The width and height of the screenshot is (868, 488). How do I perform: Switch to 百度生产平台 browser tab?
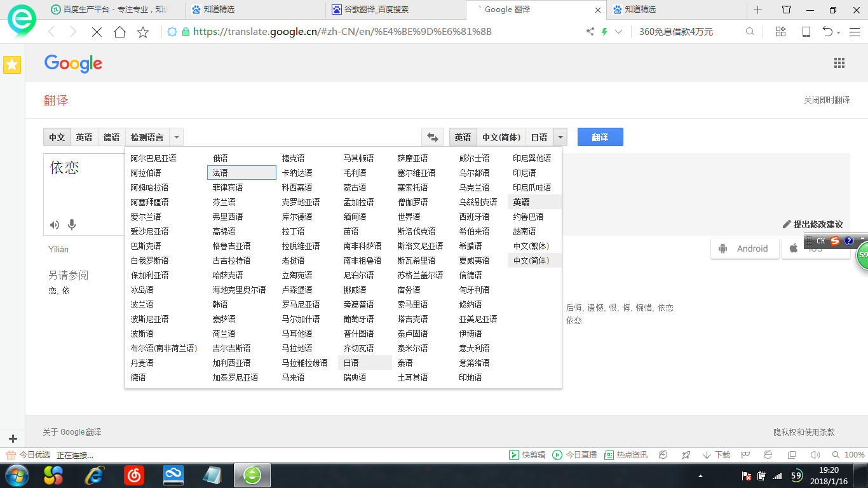coord(114,10)
